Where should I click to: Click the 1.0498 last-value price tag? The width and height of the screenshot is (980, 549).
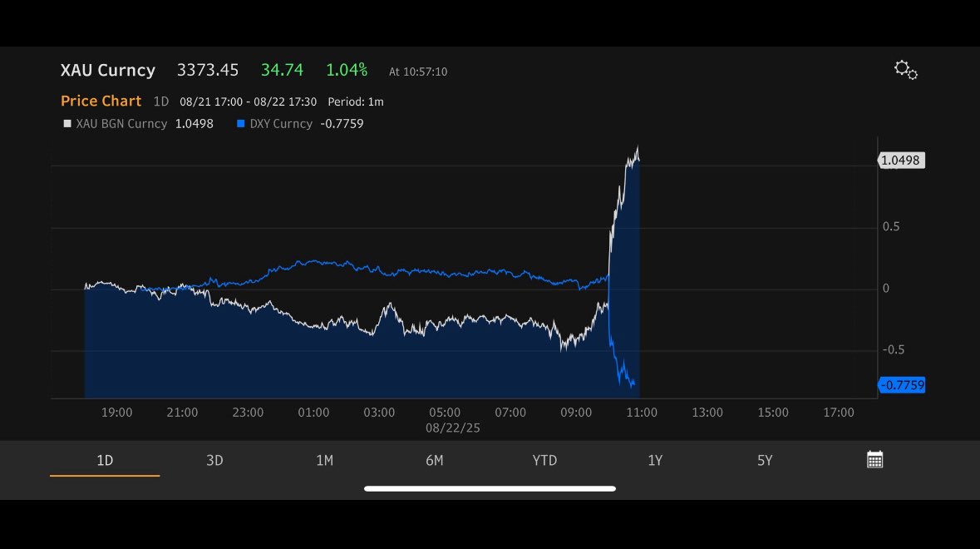click(x=901, y=160)
